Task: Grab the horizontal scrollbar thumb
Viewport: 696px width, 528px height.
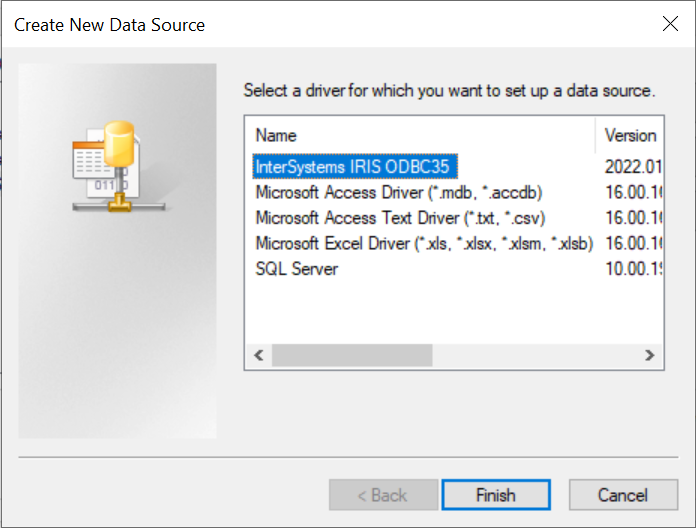Action: pos(351,355)
